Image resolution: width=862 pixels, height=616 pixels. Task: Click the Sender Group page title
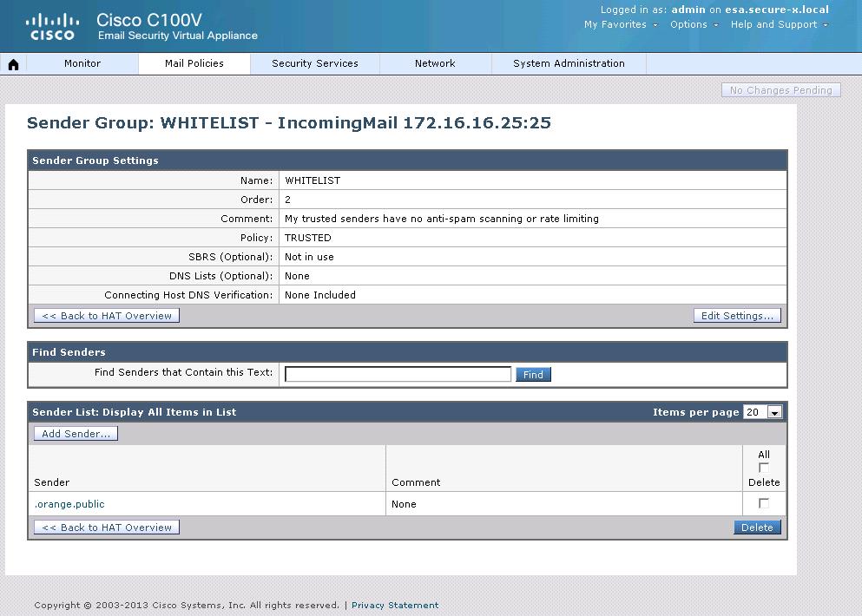click(289, 122)
